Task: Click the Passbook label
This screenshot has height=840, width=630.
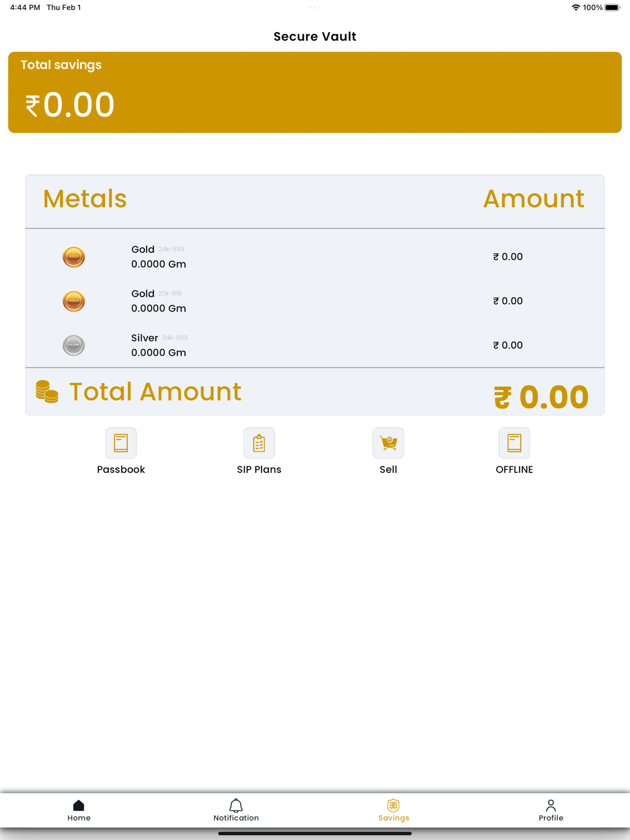Action: pos(121,470)
